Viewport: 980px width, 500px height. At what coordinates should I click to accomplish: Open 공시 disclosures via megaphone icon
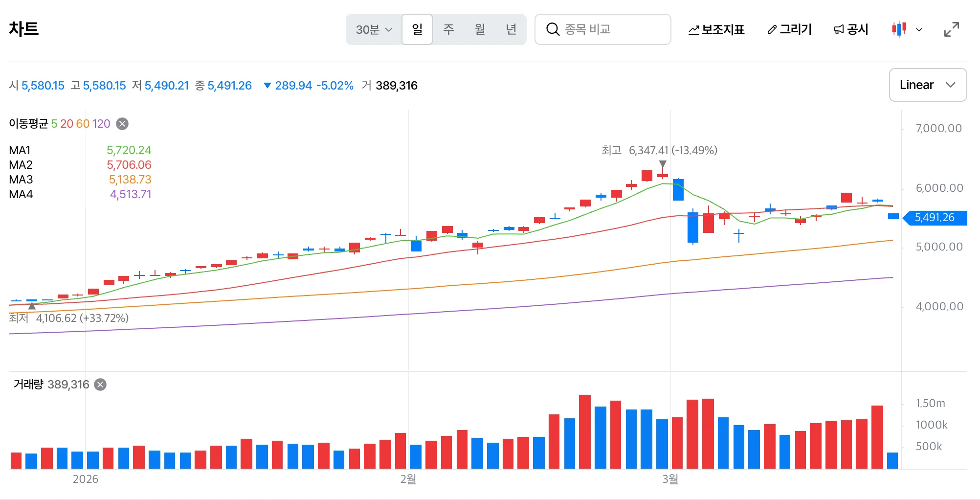pos(839,30)
